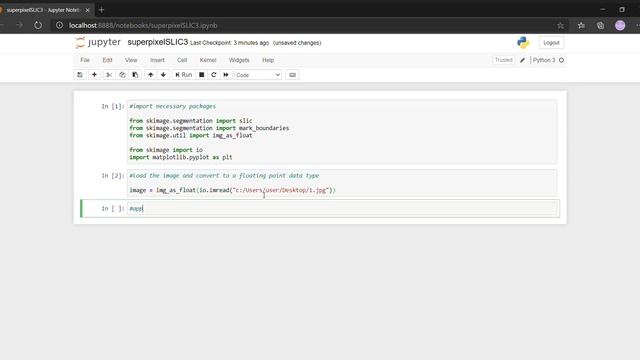Paste cells below icon
Image resolution: width=640 pixels, height=360 pixels.
[x=135, y=75]
